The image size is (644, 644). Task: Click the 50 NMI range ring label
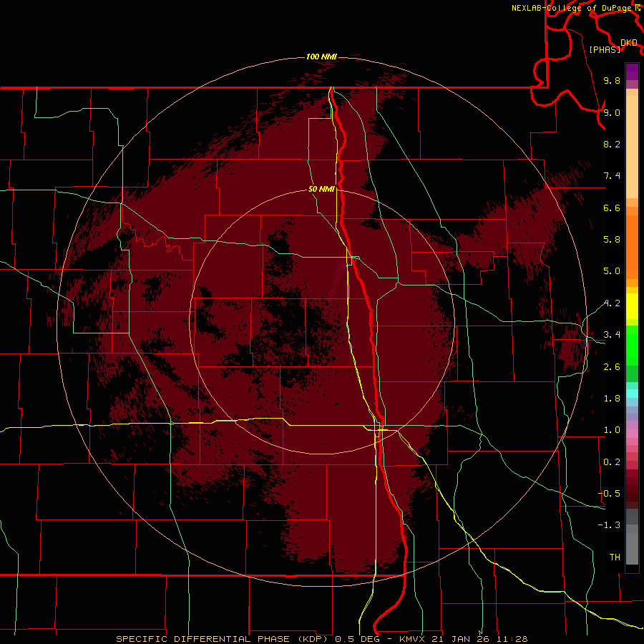click(x=321, y=189)
